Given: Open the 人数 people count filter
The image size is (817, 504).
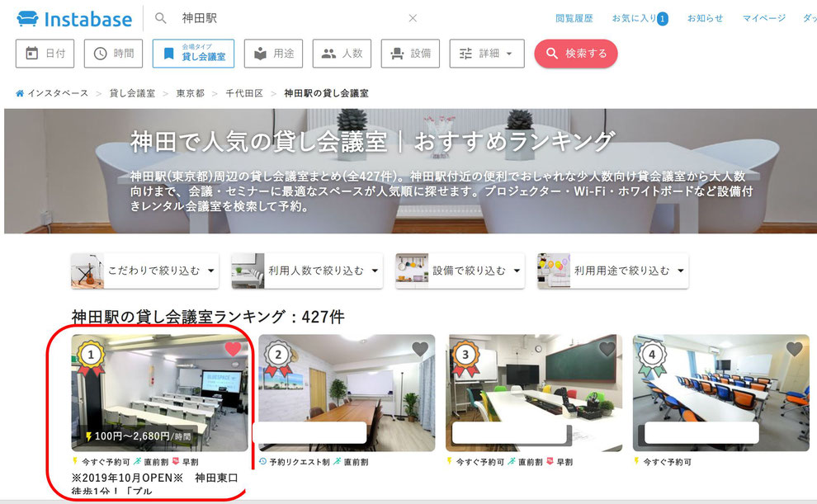Looking at the screenshot, I should point(342,53).
